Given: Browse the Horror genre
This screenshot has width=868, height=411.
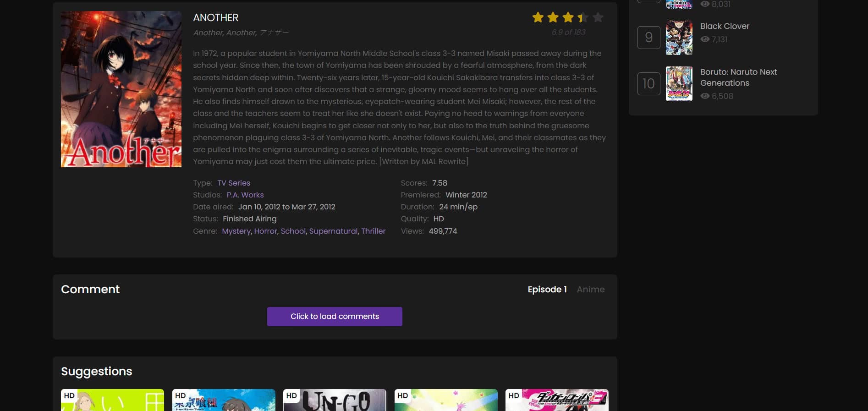Looking at the screenshot, I should click(265, 231).
